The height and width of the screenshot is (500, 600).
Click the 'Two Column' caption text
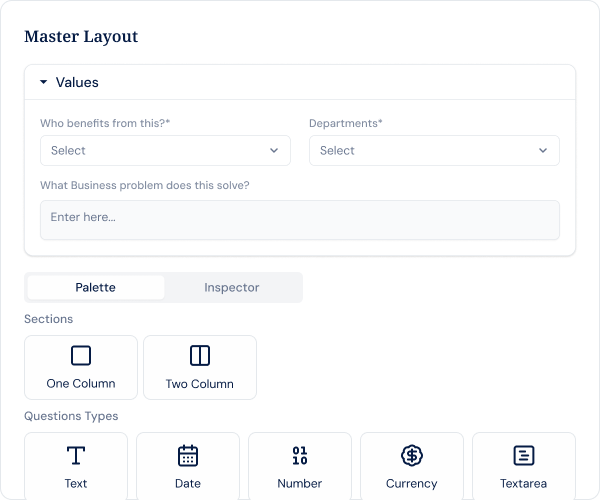coord(200,384)
